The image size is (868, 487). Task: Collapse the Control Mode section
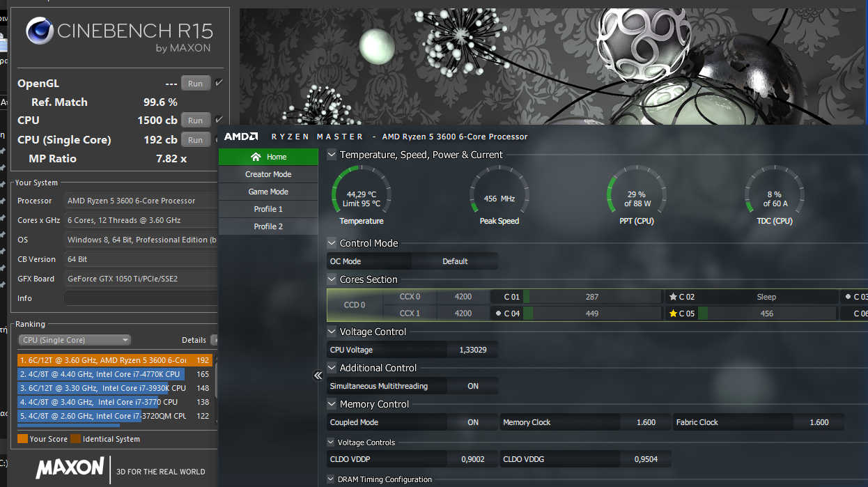point(332,243)
